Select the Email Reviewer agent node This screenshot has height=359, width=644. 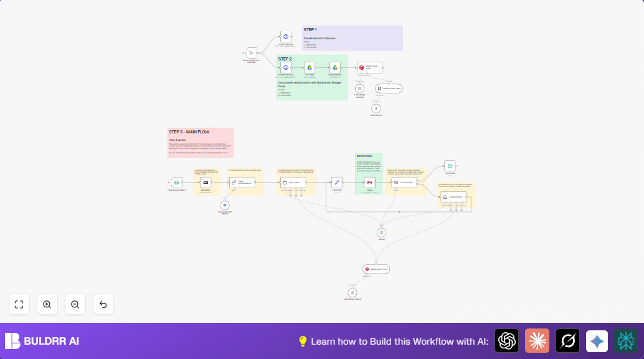pyautogui.click(x=453, y=197)
